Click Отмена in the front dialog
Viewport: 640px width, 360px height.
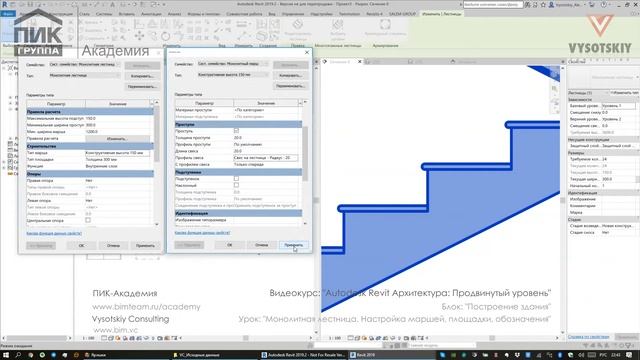(262, 245)
